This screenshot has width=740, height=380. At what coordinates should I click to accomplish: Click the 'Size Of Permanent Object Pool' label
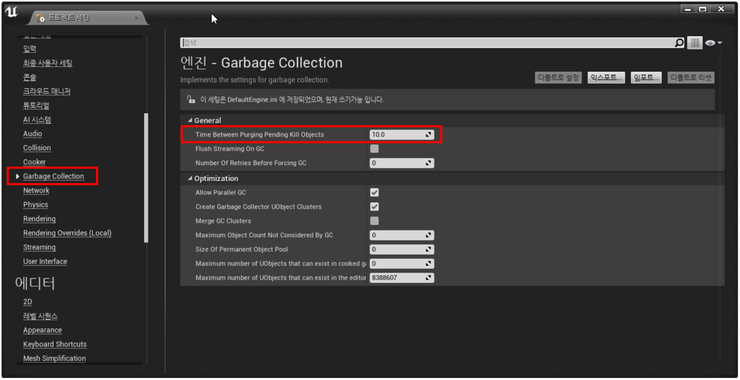click(x=242, y=249)
